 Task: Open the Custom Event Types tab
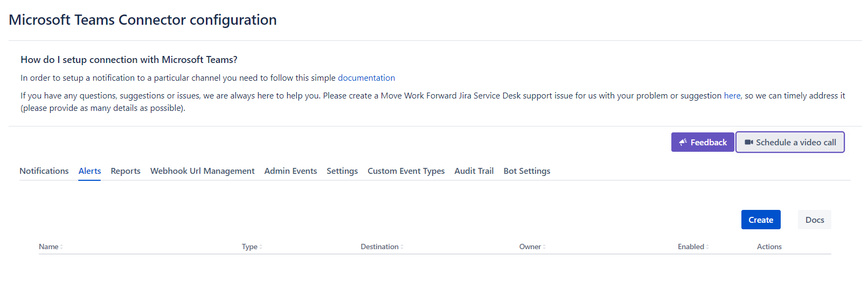406,171
